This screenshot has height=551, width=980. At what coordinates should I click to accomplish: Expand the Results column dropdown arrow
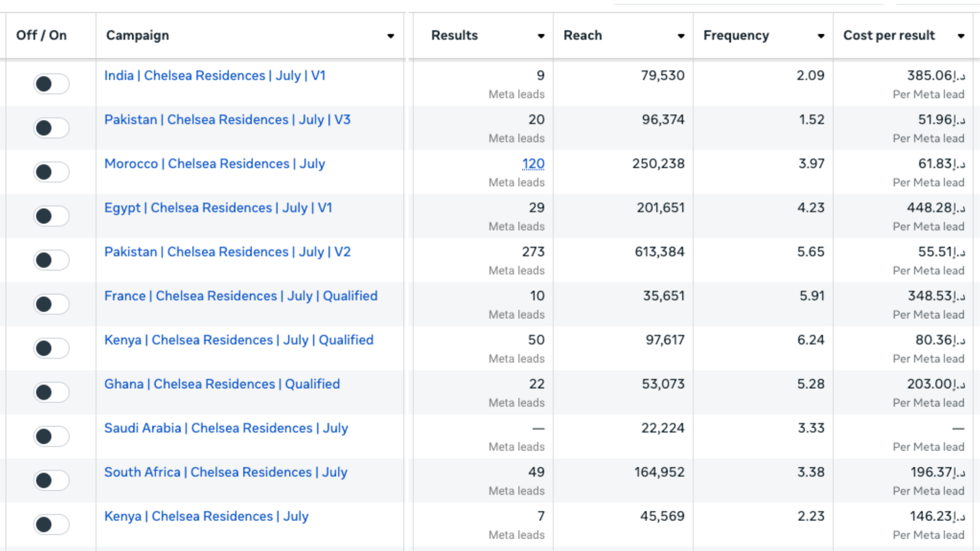click(541, 36)
